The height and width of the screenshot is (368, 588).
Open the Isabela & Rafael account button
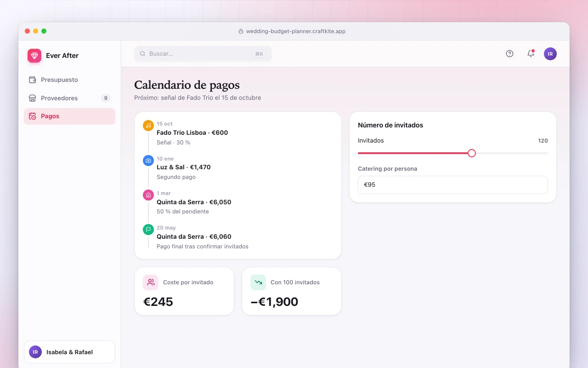click(x=69, y=352)
